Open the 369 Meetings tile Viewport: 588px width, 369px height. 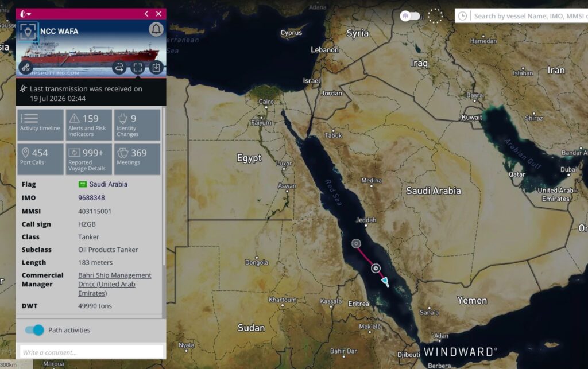tap(137, 159)
